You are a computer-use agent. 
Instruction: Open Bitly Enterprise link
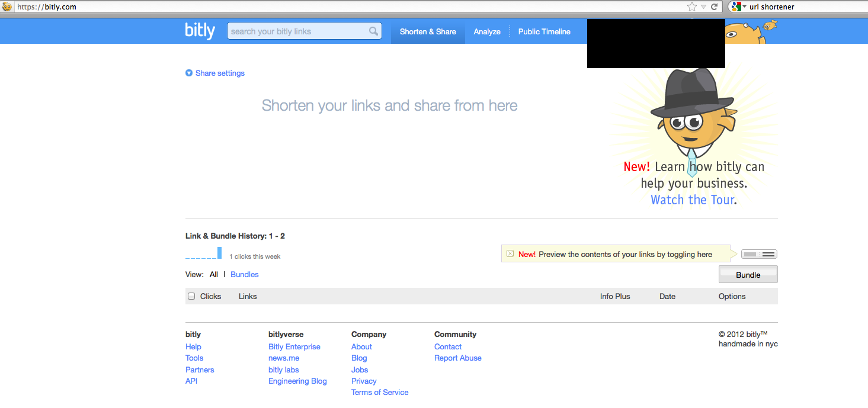294,347
